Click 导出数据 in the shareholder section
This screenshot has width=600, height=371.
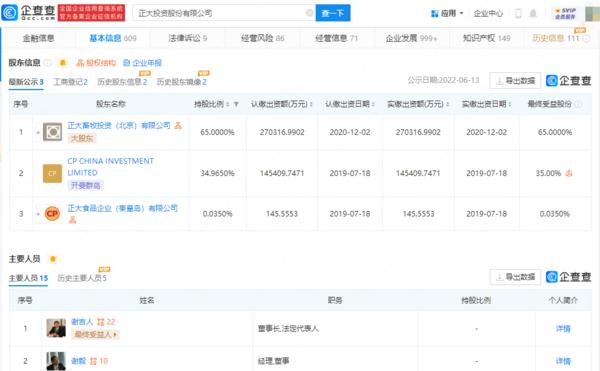[515, 81]
